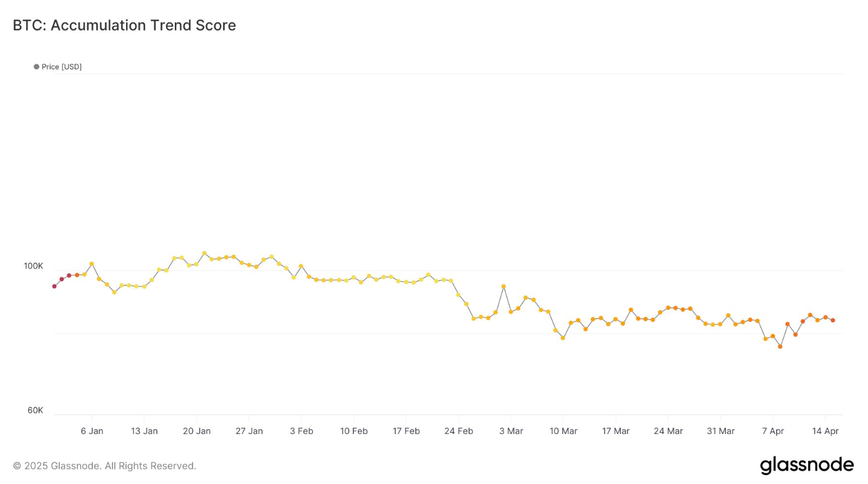Select the 20 Jan date tick
Image resolution: width=868 pixels, height=484 pixels.
pos(197,431)
